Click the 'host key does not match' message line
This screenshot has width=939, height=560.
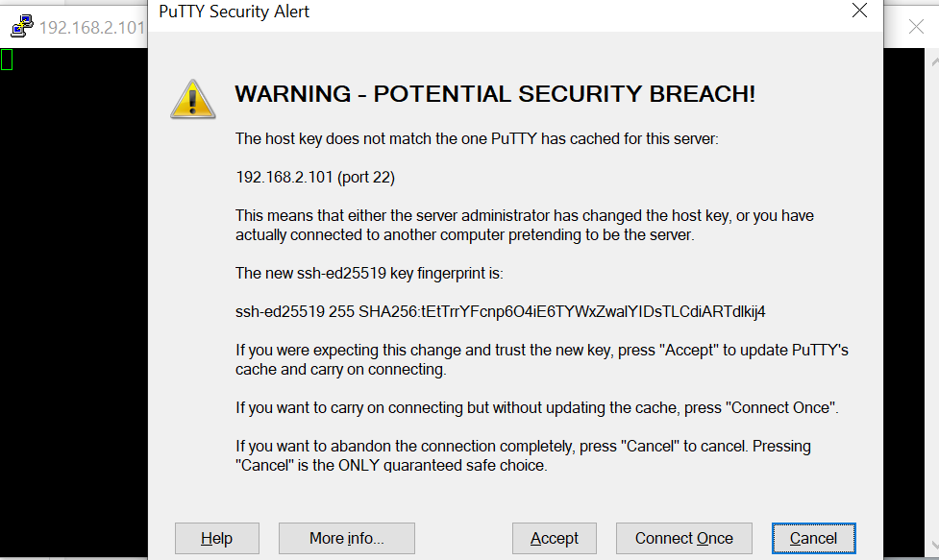477,138
